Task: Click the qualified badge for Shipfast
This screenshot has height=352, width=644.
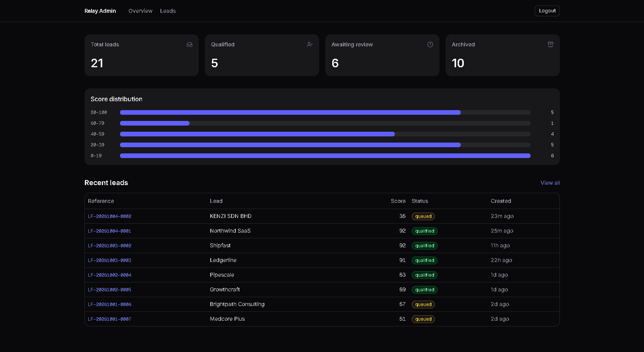Action: click(424, 246)
